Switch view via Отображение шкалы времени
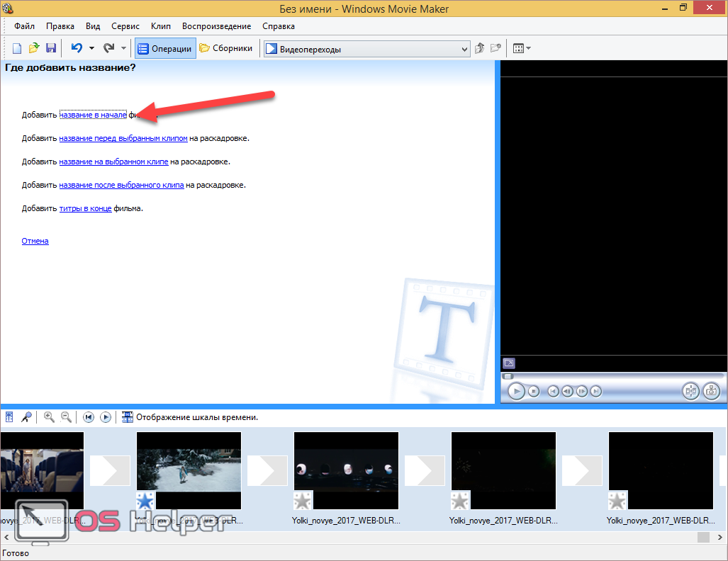 pyautogui.click(x=190, y=417)
